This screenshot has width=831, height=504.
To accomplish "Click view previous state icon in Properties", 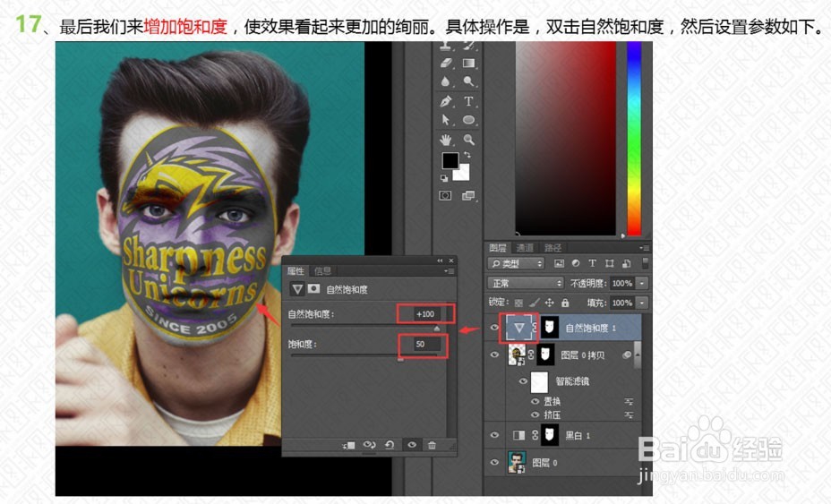I will pos(370,445).
